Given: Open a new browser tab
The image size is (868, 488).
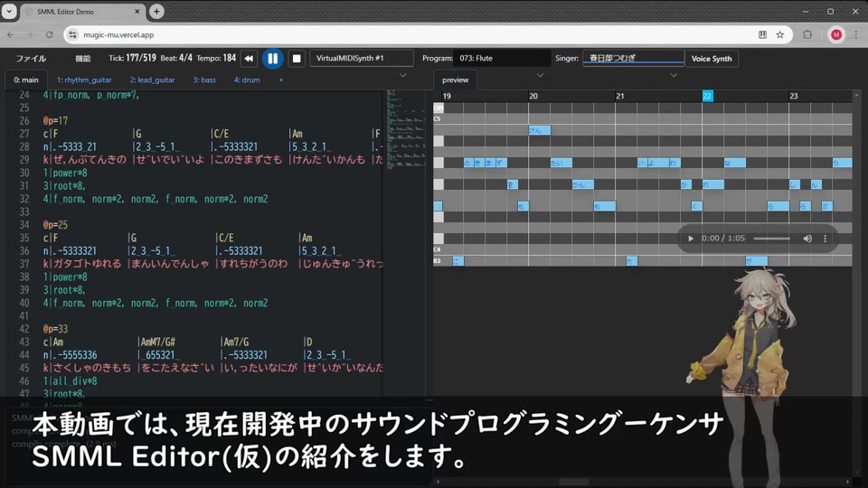Looking at the screenshot, I should coord(156,11).
